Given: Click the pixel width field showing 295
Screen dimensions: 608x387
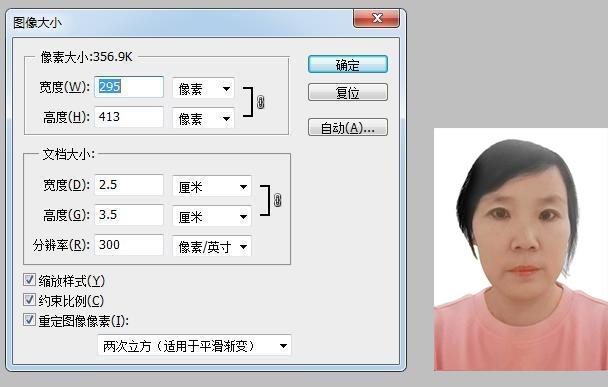Looking at the screenshot, I should point(129,87).
